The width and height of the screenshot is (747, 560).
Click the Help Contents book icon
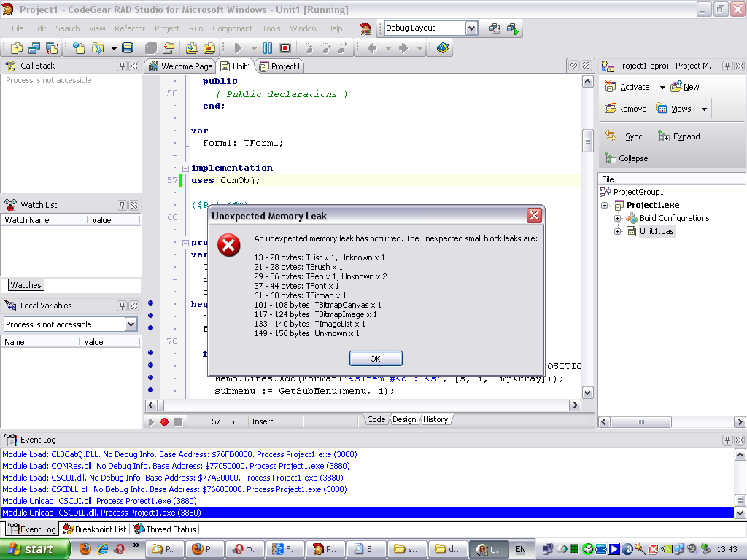coord(443,48)
